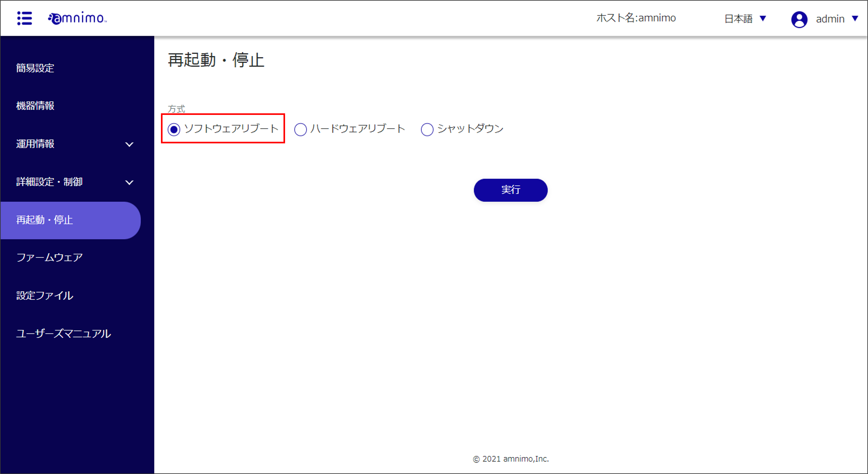Select 再起動・停止 in the sidebar

click(x=70, y=220)
